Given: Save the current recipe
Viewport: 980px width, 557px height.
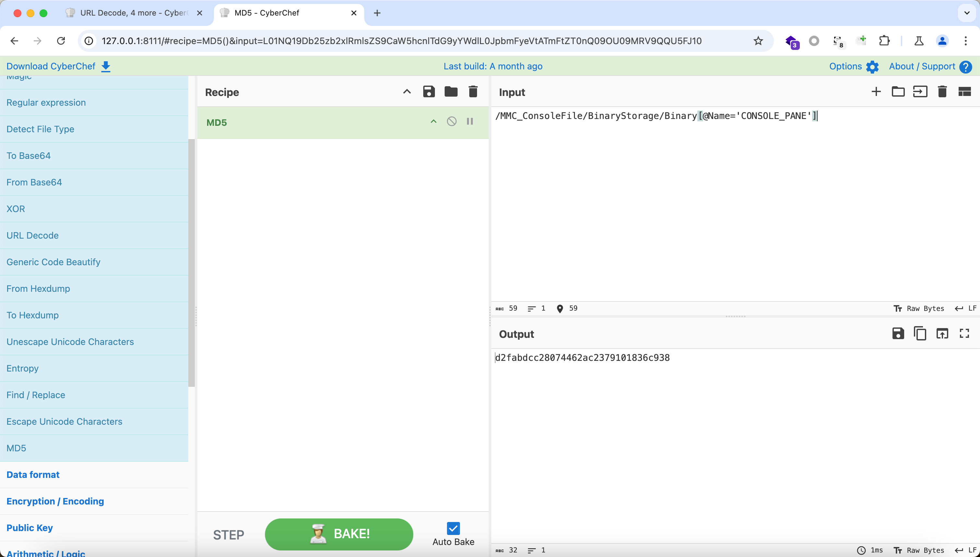Looking at the screenshot, I should (x=429, y=92).
